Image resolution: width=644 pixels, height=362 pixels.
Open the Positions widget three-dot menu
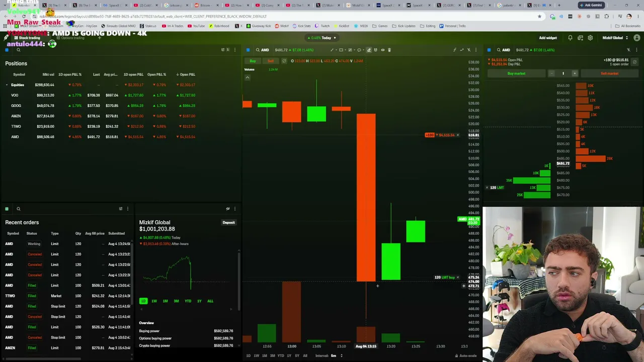234,50
